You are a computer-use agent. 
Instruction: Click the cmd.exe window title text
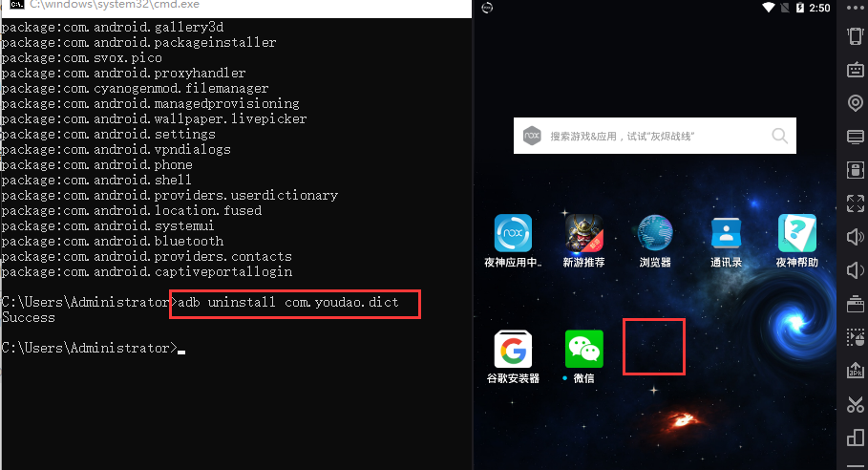pos(114,5)
